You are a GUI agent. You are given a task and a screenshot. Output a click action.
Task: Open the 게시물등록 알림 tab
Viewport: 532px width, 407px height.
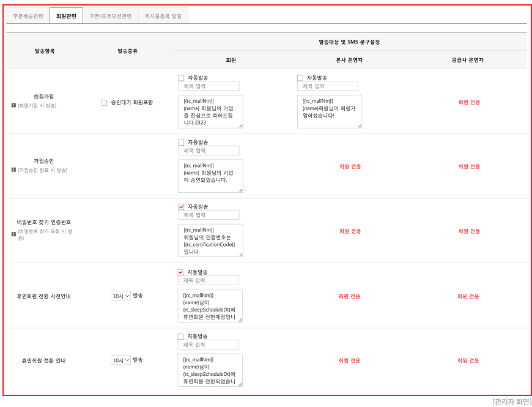(x=163, y=16)
